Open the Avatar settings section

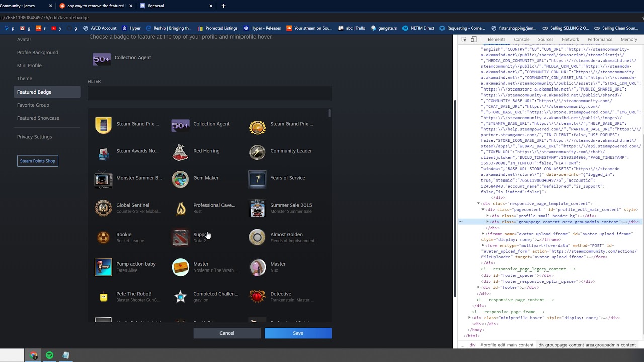(x=24, y=39)
